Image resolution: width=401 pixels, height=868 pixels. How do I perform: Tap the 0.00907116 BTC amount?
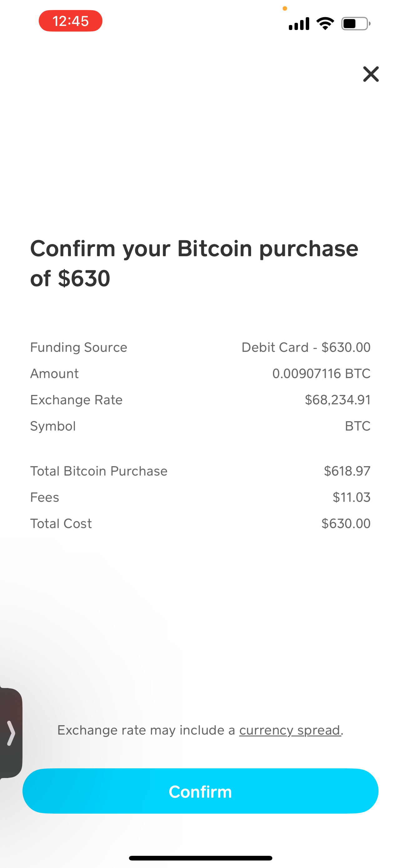point(321,374)
